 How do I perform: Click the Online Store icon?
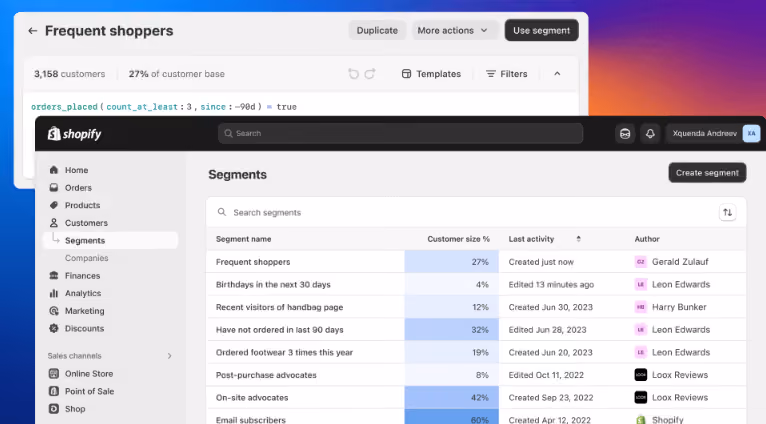click(x=54, y=374)
